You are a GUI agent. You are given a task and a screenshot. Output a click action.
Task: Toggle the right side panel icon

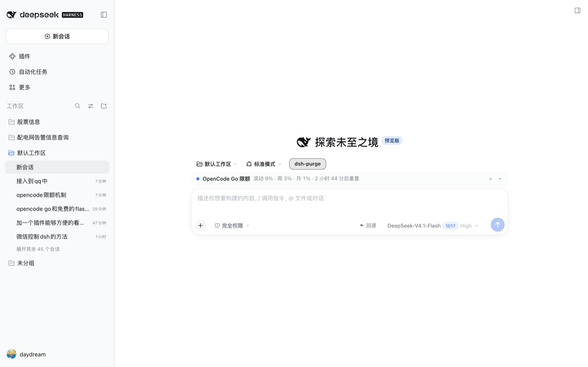point(577,11)
